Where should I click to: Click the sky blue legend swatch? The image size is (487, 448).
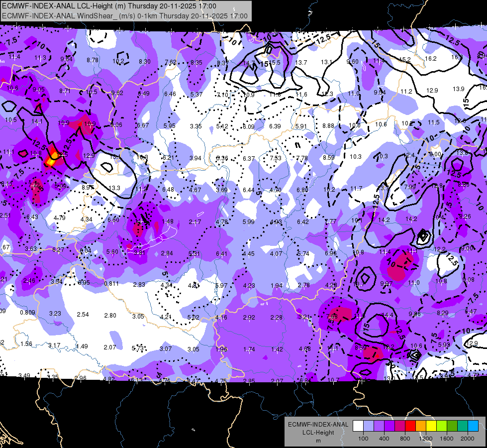click(473, 426)
